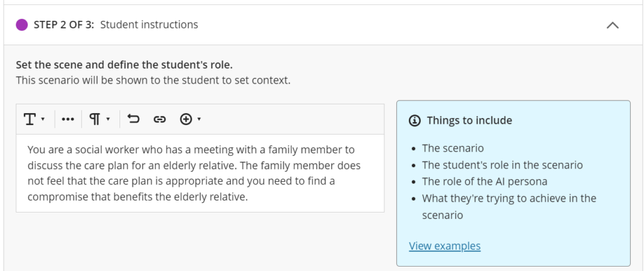The height and width of the screenshot is (271, 644).
Task: Select the Things to include heading
Action: pyautogui.click(x=469, y=121)
